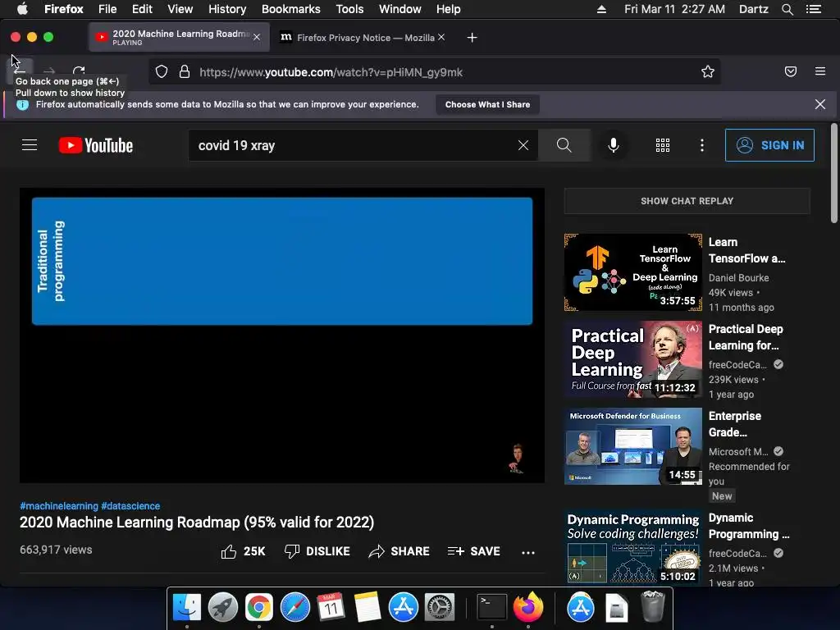Open tracking protection shield icon

click(162, 72)
